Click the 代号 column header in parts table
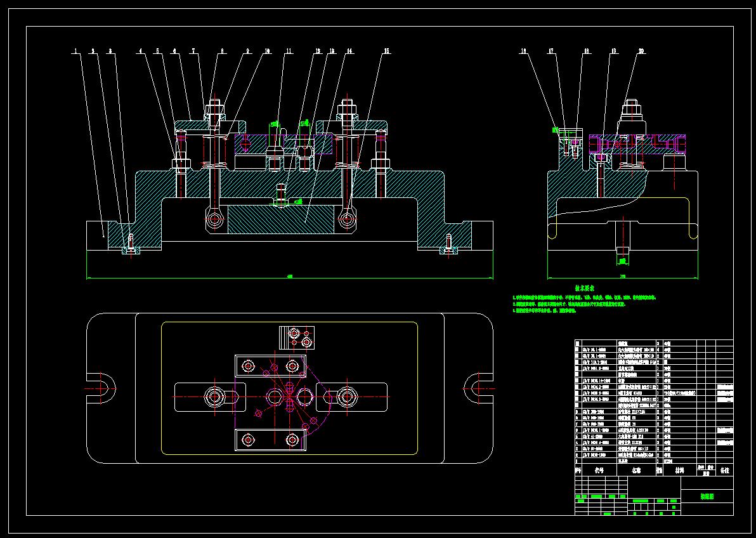This screenshot has height=538, width=756. click(x=599, y=471)
